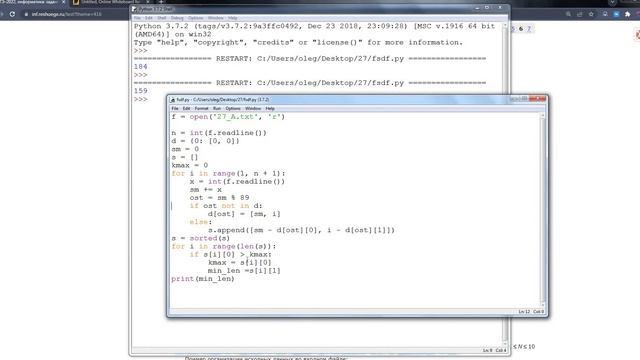The height and width of the screenshot is (360, 640).
Task: Reload the page in the browser
Action: [12, 14]
